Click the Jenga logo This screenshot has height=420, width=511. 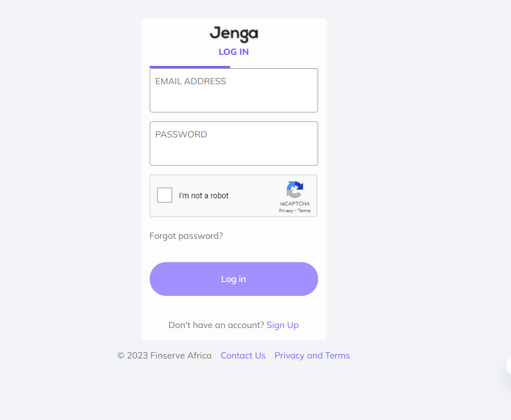click(x=233, y=34)
